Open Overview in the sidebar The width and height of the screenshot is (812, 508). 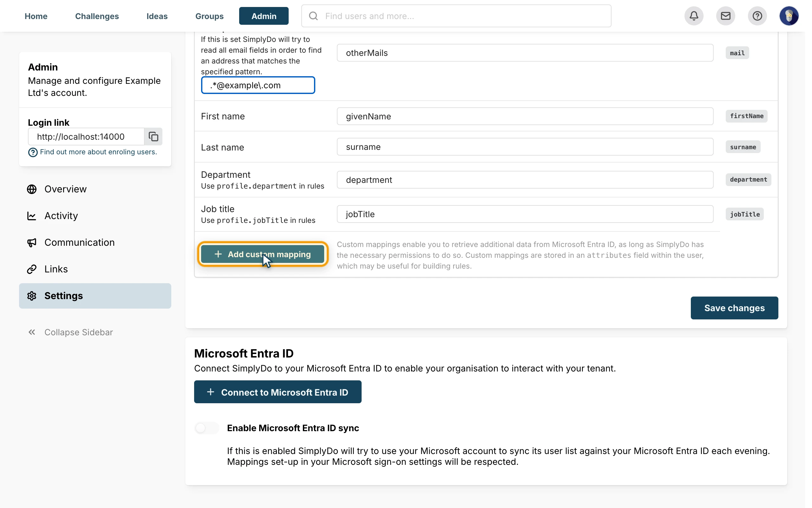click(95, 189)
